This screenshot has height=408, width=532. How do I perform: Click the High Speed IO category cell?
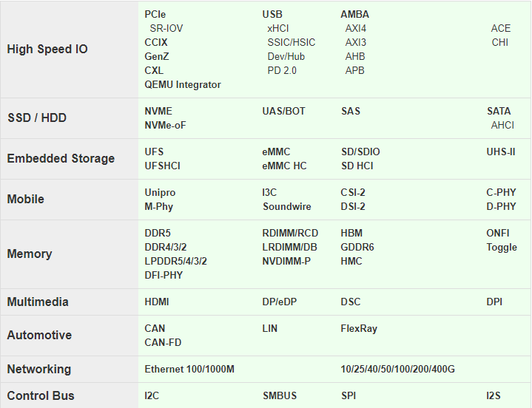pyautogui.click(x=47, y=50)
